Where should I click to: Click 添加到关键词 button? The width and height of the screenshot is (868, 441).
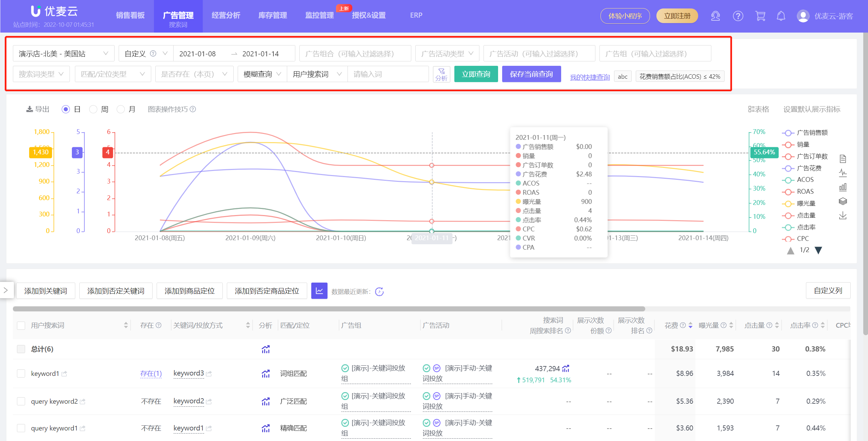pyautogui.click(x=46, y=291)
